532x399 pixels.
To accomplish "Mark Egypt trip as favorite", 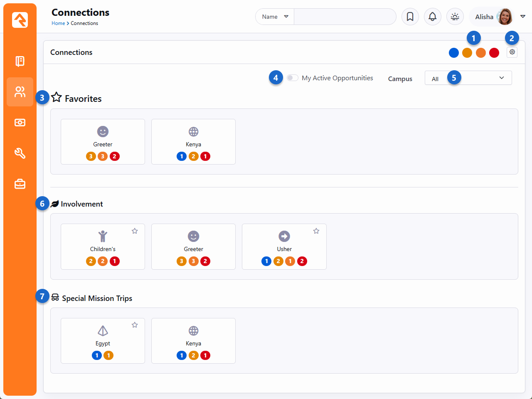I will [135, 325].
